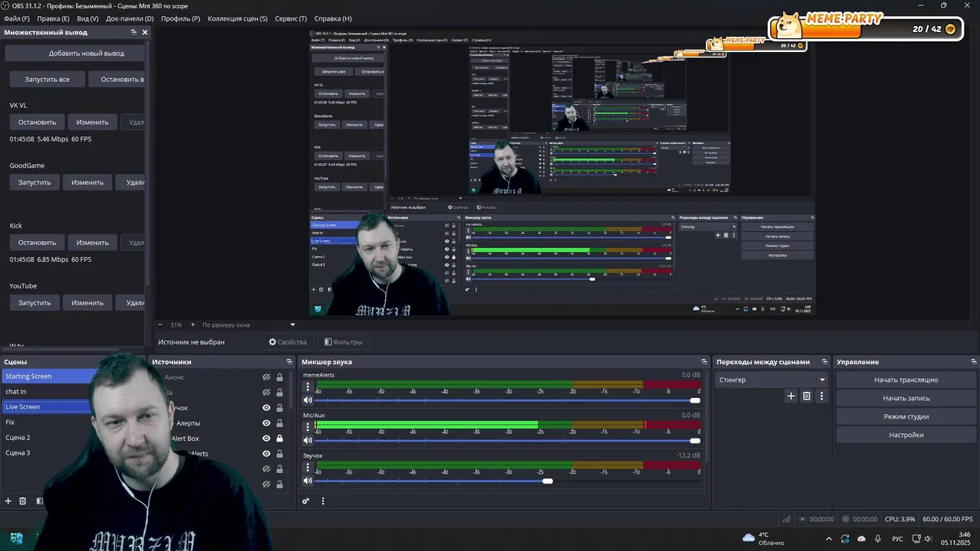Zoom in preview with plus icon
The height and width of the screenshot is (551, 980).
click(192, 324)
